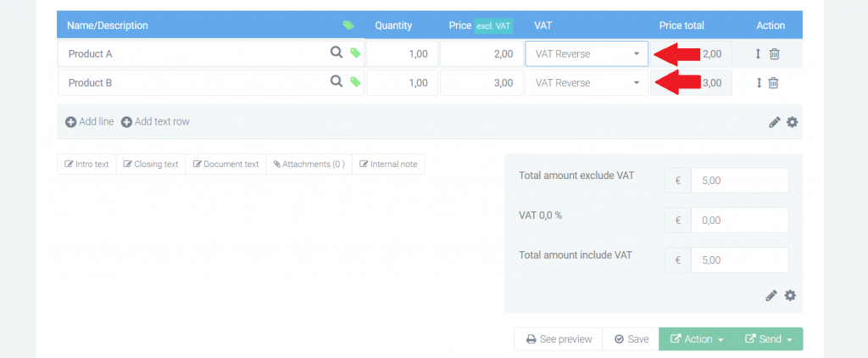
Task: Click the Add line link
Action: 90,121
